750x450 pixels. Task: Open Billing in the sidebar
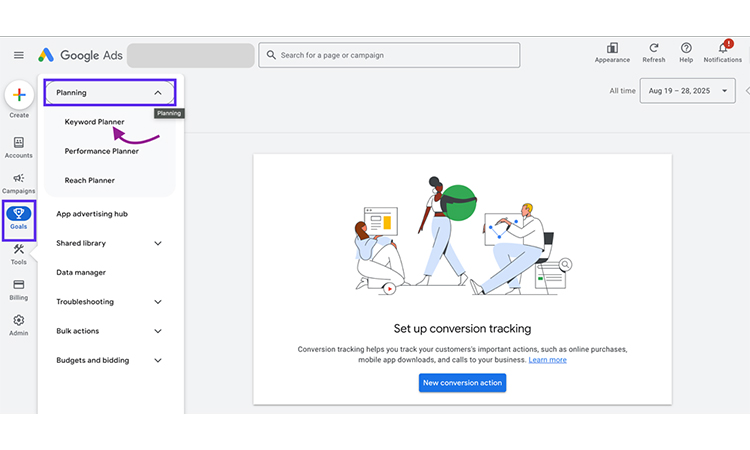(x=19, y=290)
